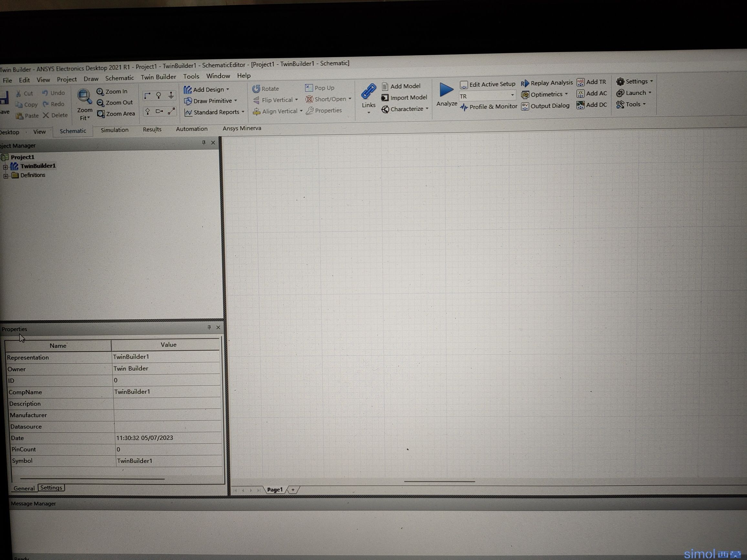747x560 pixels.
Task: Open Profile & Monitor
Action: click(488, 107)
